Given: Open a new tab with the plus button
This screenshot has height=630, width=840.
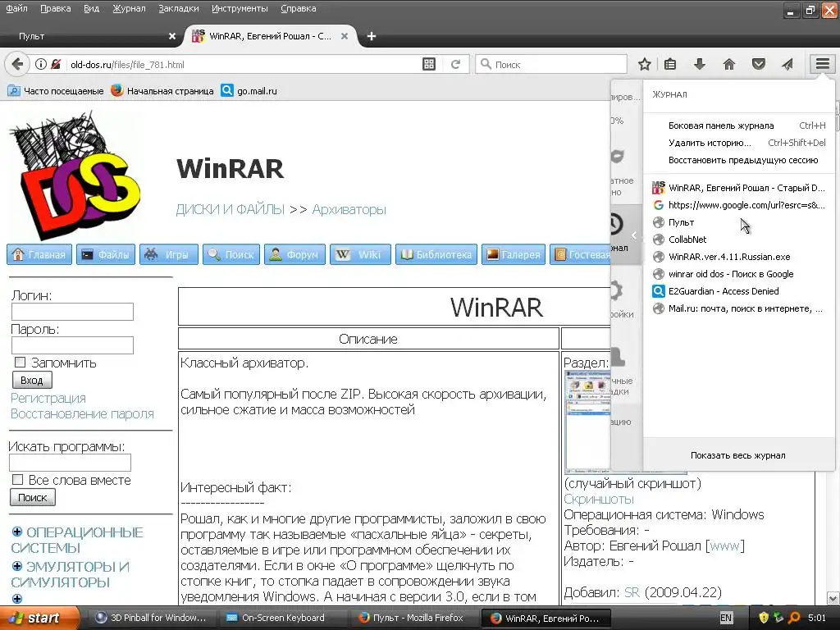Looking at the screenshot, I should pos(372,36).
